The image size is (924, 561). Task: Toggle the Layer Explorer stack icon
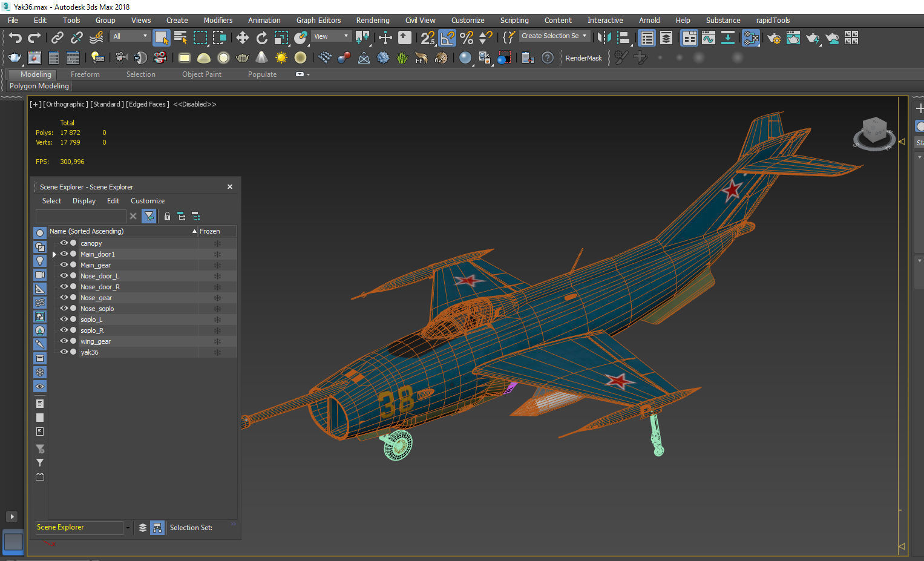[666, 38]
